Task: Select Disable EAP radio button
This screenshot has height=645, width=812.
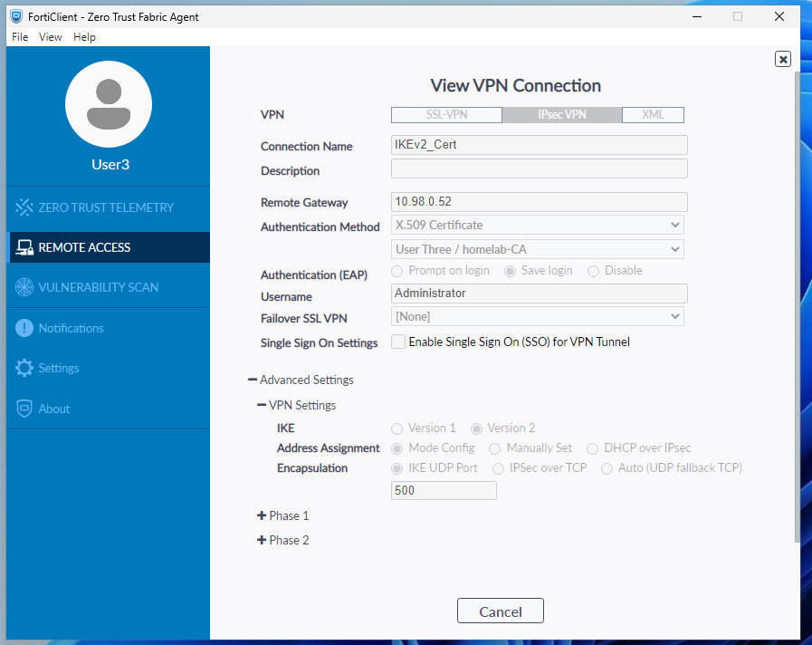Action: [x=593, y=271]
